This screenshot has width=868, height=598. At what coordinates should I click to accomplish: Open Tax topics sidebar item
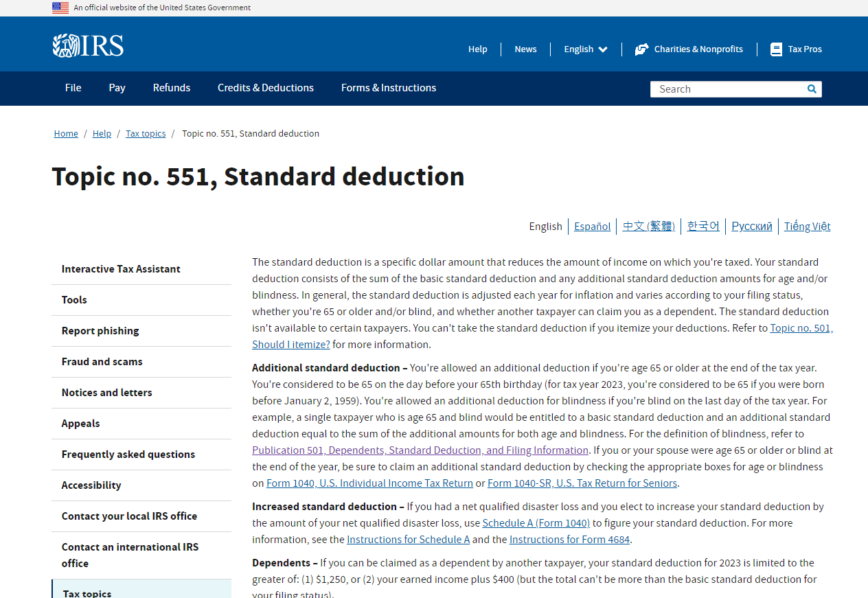(x=141, y=590)
